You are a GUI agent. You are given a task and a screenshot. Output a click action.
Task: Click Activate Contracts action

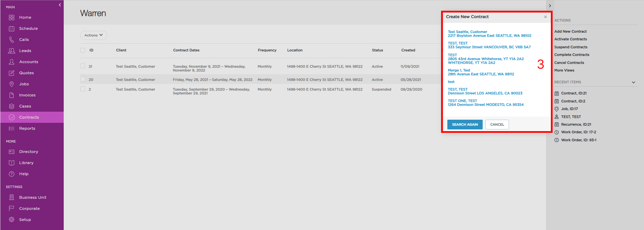click(570, 39)
